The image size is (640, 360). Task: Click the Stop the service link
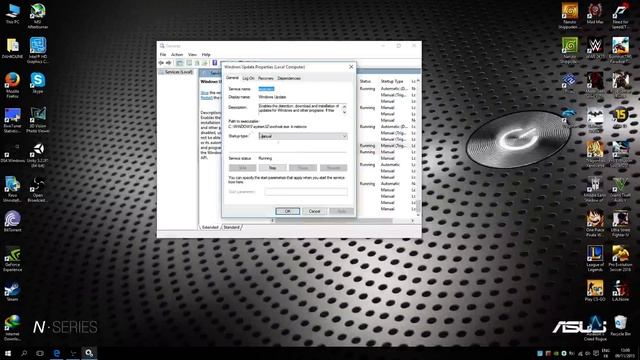pos(204,93)
